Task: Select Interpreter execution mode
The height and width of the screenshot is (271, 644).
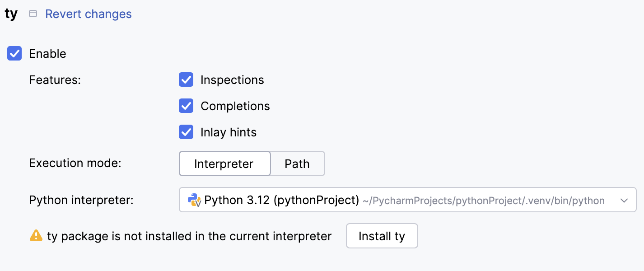Action: [x=224, y=164]
